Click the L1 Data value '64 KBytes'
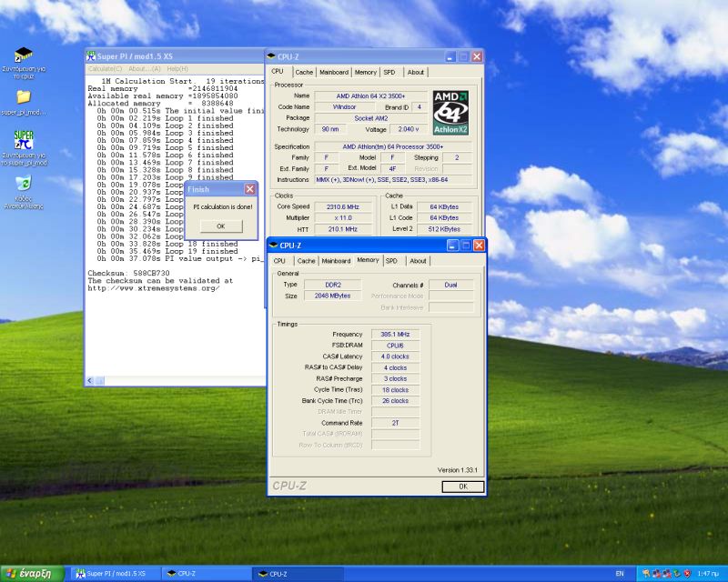728x582 pixels. pos(444,207)
